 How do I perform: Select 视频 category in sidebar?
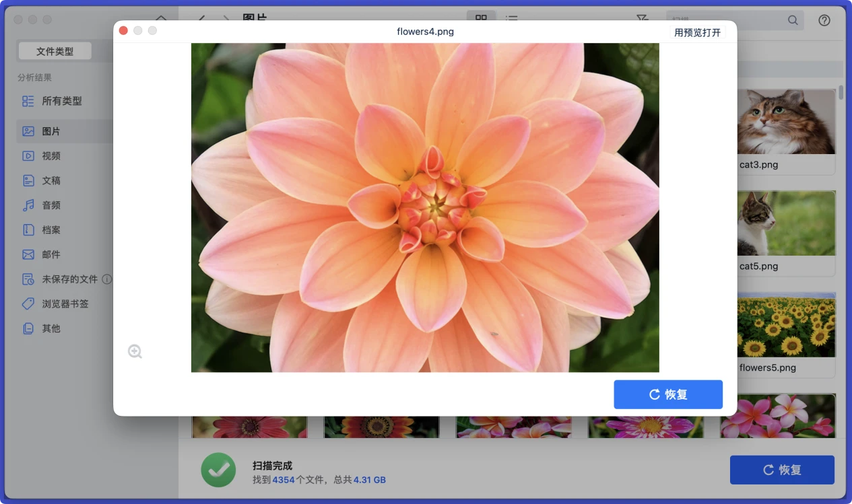51,156
